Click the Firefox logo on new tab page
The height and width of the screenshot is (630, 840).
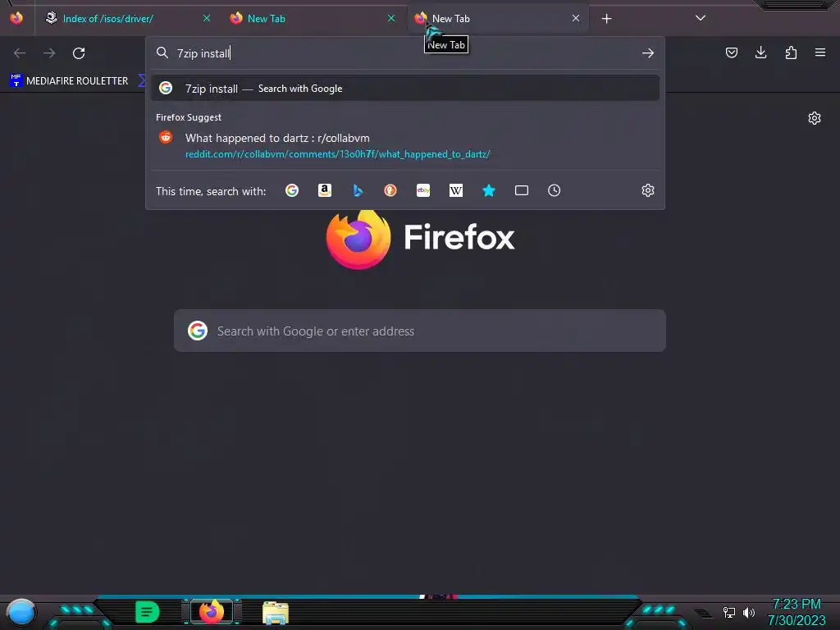click(x=358, y=238)
